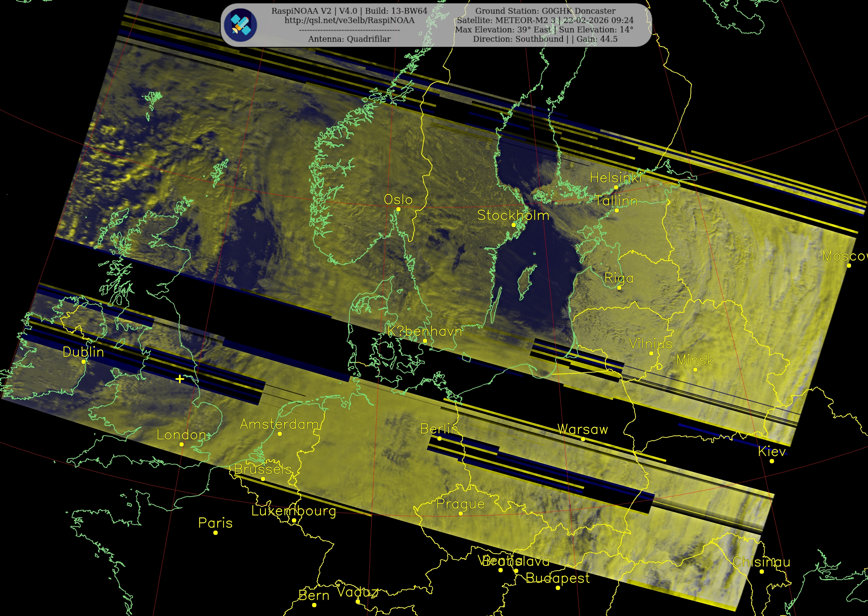This screenshot has width=868, height=616.
Task: Click the Ground Station G0GHK Doncaster text
Action: 545,11
